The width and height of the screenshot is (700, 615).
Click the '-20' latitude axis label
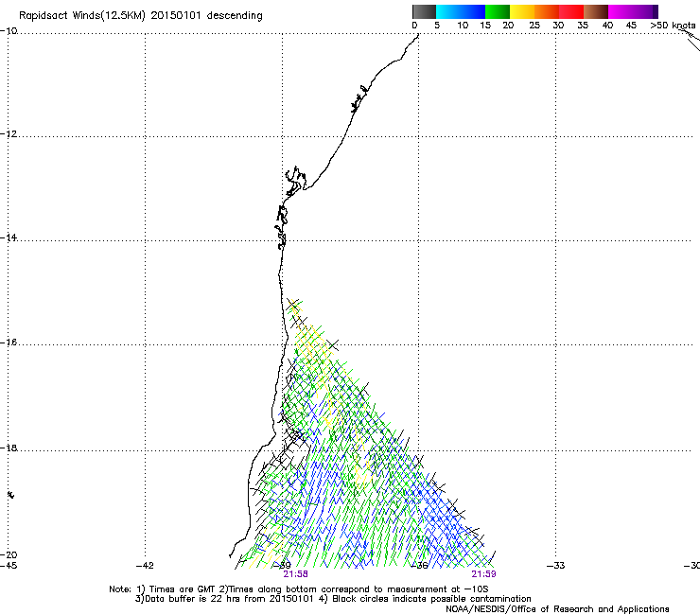click(x=9, y=554)
